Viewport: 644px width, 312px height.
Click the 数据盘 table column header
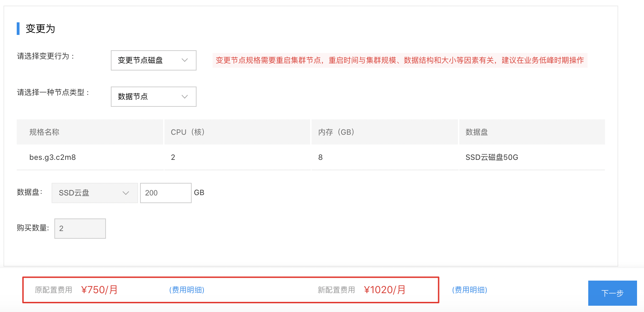pos(476,132)
